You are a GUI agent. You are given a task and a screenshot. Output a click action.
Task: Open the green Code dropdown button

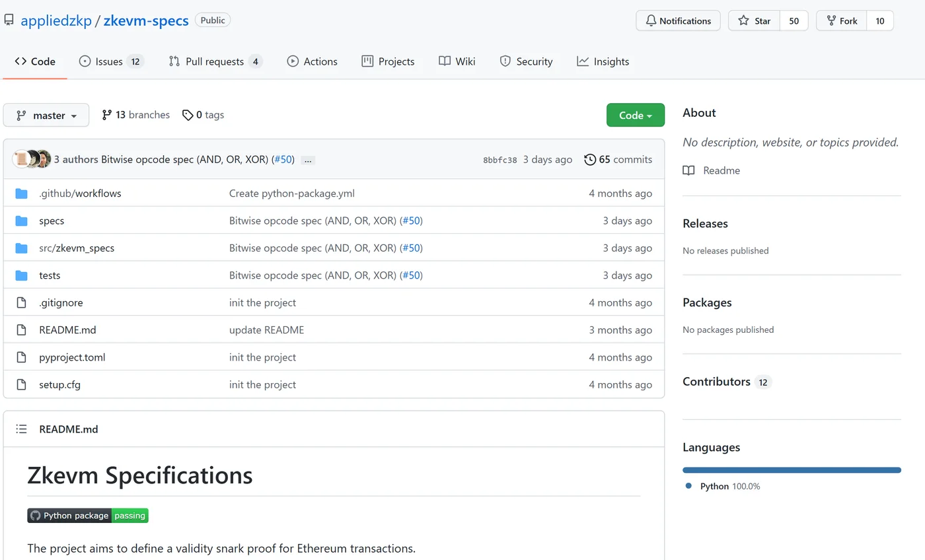636,116
